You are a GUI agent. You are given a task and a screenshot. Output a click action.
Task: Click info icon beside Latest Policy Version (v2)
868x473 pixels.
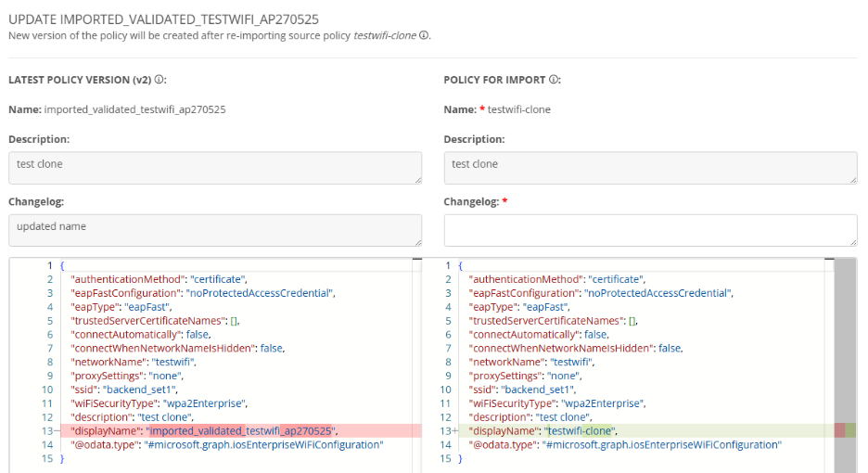tap(160, 80)
